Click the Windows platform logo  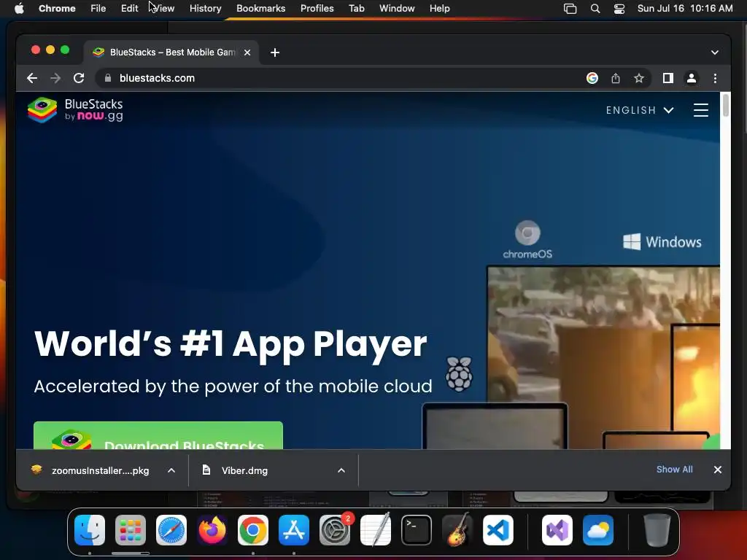tap(662, 242)
